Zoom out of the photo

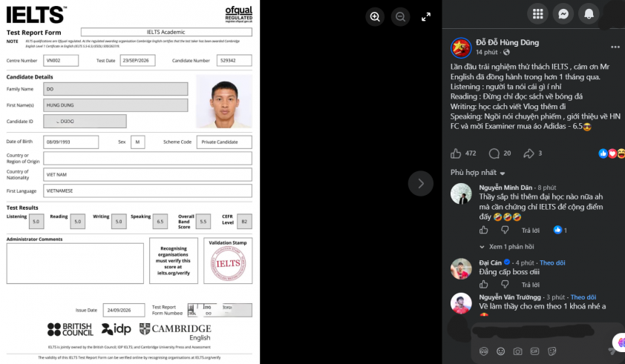pyautogui.click(x=400, y=17)
